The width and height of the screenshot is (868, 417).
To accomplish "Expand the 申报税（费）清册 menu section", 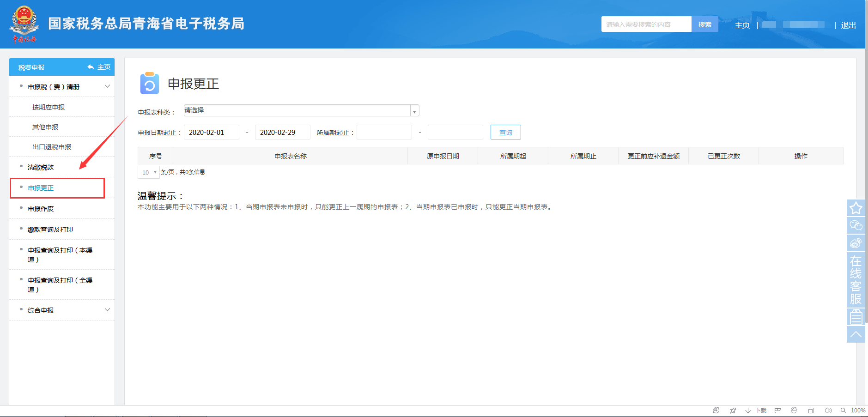I will click(x=62, y=87).
